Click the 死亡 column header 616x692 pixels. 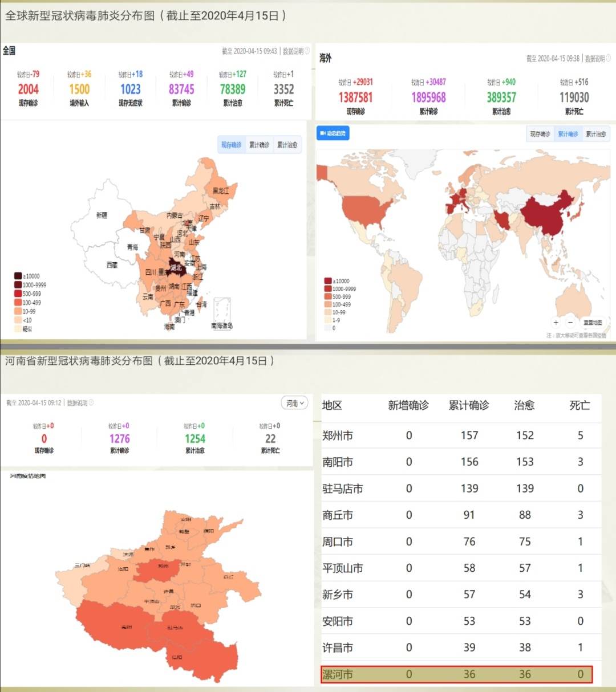point(579,405)
